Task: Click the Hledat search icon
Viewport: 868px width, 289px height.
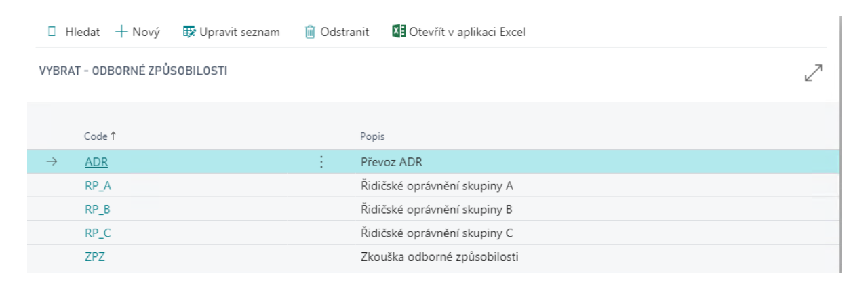Action: (52, 32)
